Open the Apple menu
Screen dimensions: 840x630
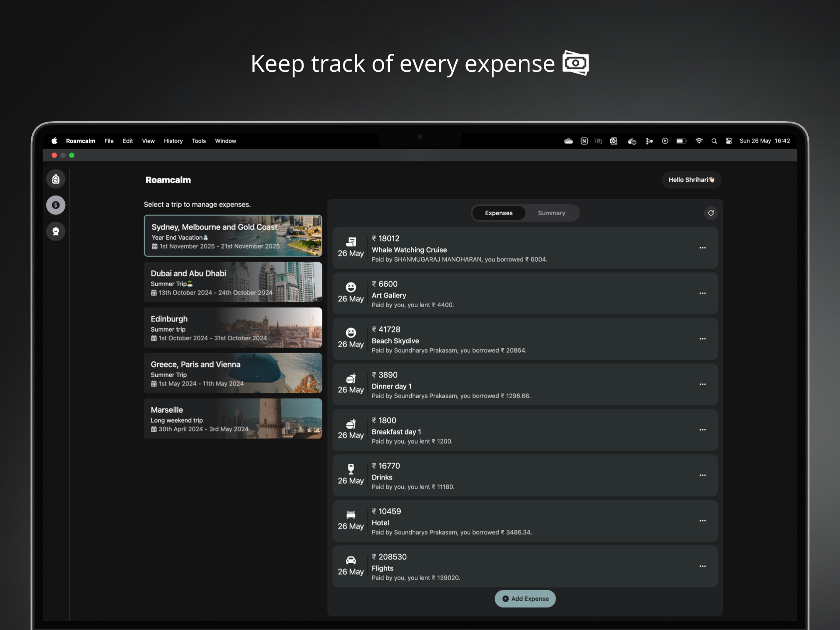pos(54,141)
